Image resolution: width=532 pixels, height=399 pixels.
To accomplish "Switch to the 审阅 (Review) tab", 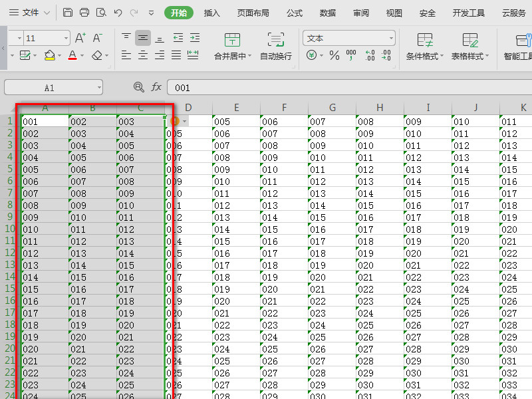I will 361,13.
